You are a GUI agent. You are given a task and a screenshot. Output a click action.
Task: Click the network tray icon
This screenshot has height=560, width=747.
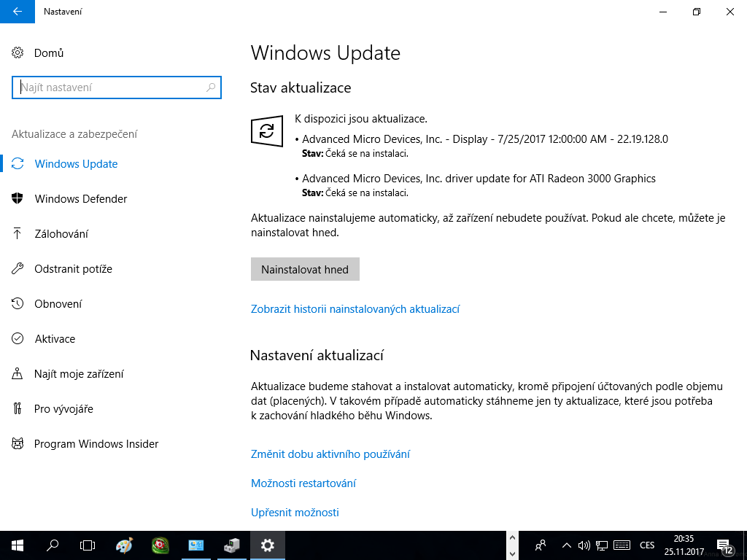click(602, 545)
